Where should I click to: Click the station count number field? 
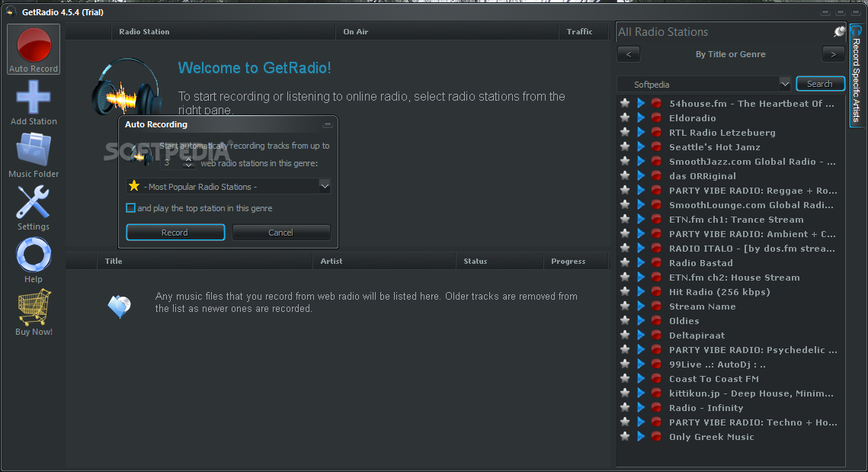pos(172,162)
